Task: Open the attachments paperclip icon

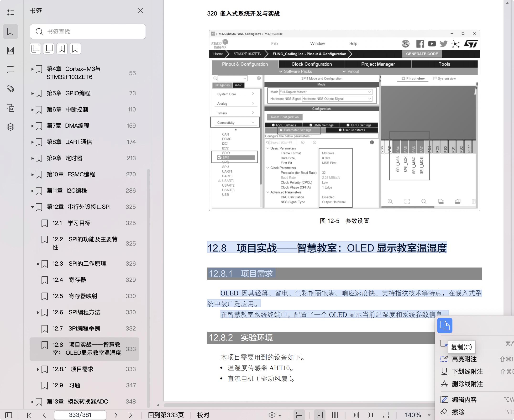Action: (x=10, y=89)
